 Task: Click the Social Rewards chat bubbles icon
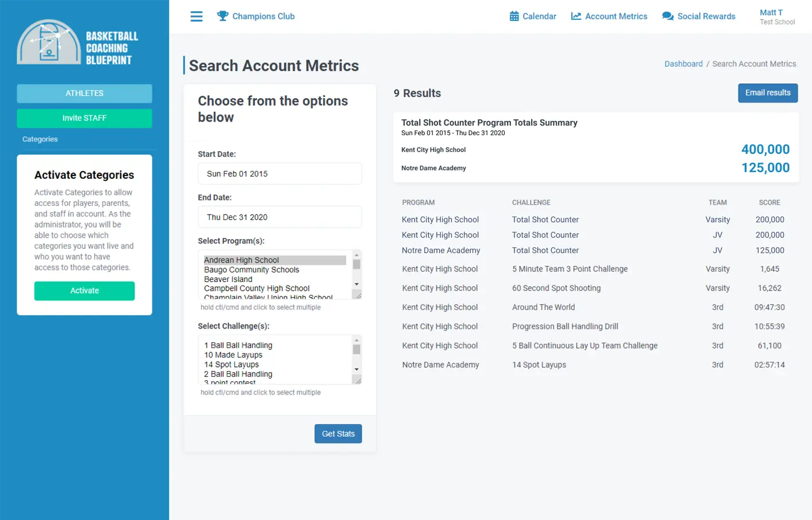[x=667, y=16]
